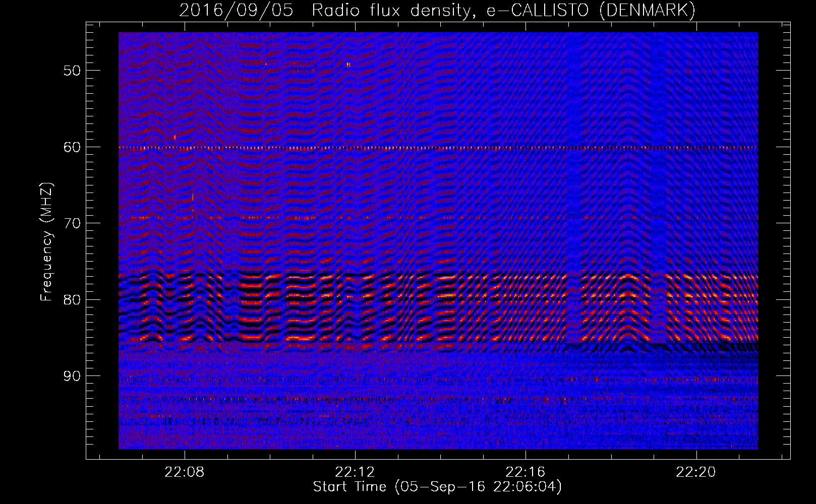Click the 22:12 time tick label
This screenshot has width=816, height=504.
tap(355, 472)
